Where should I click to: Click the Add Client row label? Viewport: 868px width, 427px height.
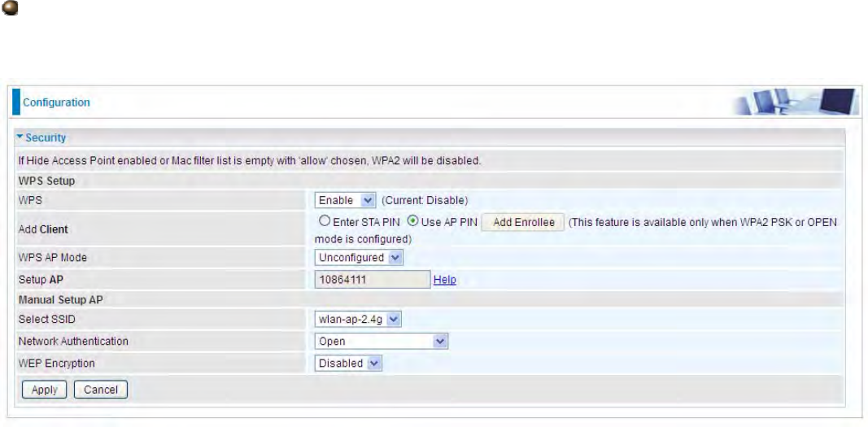[43, 229]
